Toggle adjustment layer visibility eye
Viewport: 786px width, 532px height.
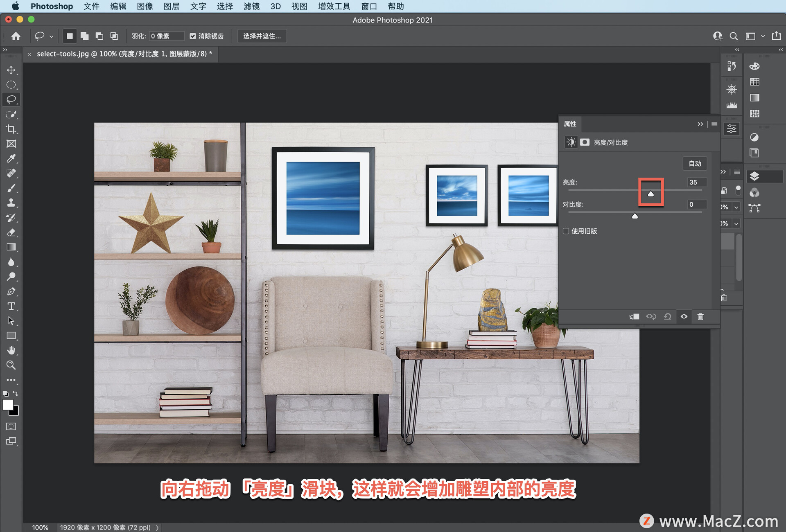(684, 316)
